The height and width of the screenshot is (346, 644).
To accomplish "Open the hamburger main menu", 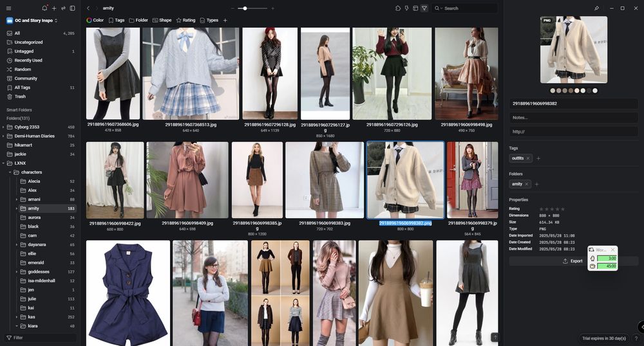I will (8, 8).
